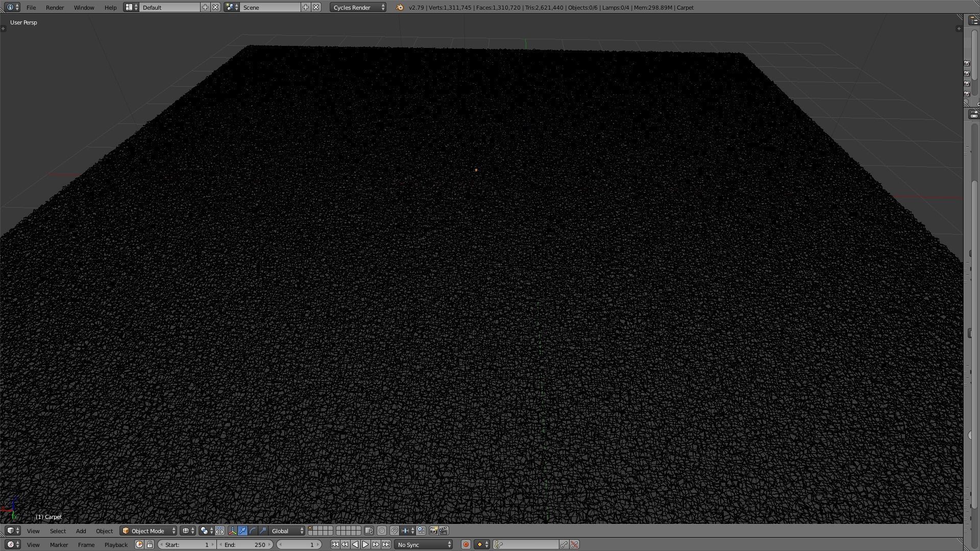Open the Info editor type selector

pyautogui.click(x=13, y=7)
